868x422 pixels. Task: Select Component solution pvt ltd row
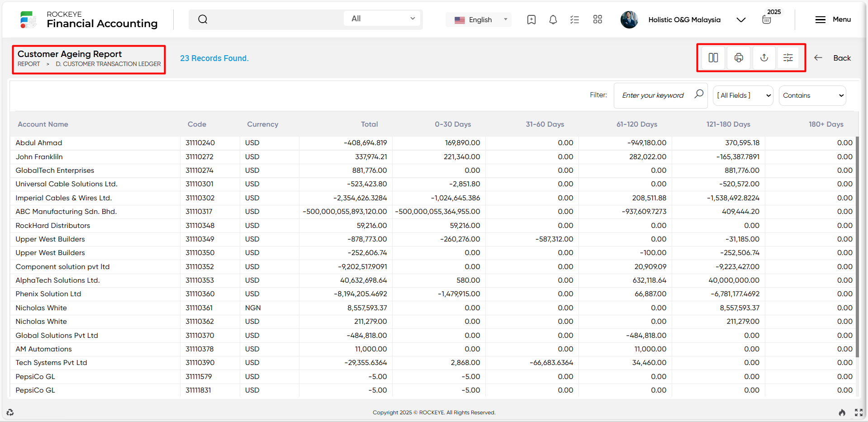(433, 266)
